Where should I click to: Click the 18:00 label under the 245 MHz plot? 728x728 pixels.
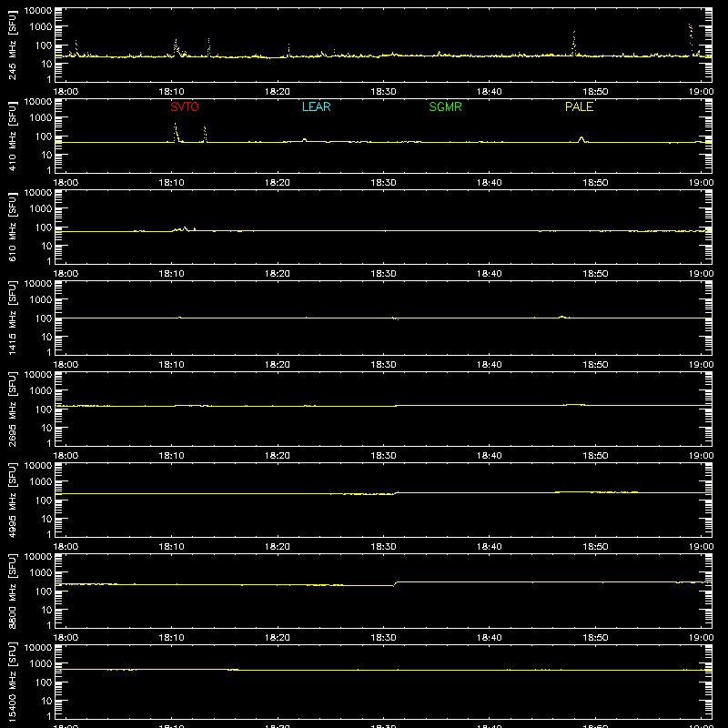pos(66,92)
